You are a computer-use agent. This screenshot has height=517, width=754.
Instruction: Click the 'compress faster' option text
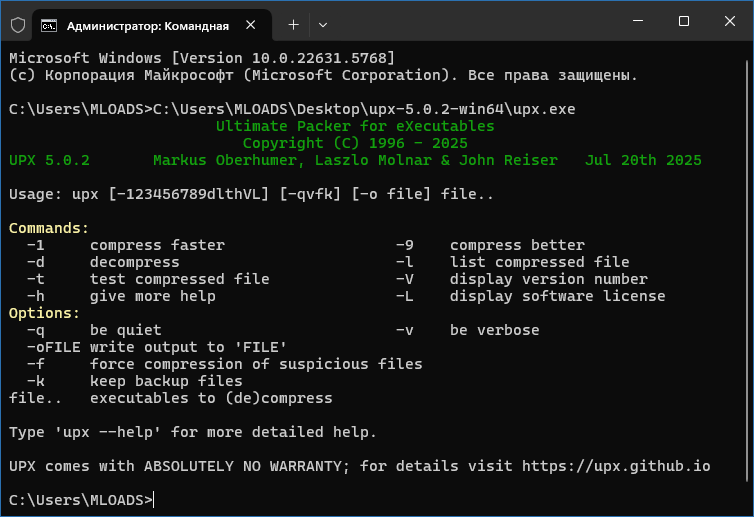(x=157, y=245)
